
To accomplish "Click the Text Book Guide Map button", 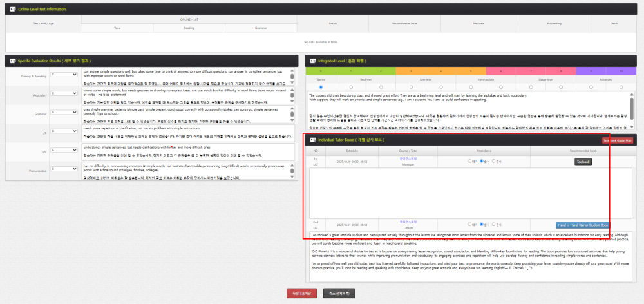I will (x=616, y=140).
